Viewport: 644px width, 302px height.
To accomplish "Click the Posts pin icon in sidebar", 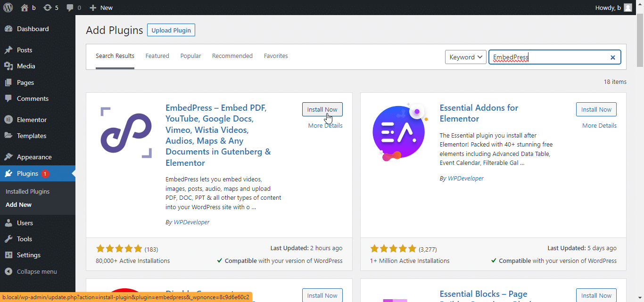I will click(x=8, y=50).
